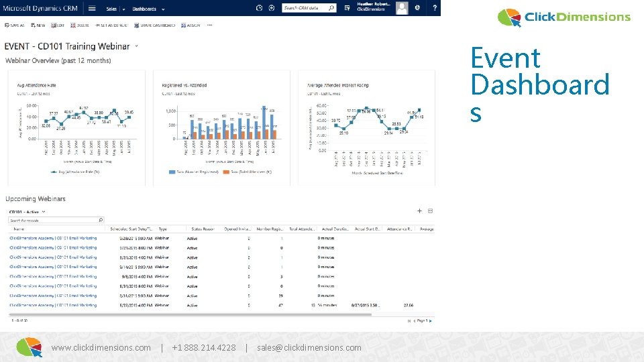Click the search magnifier in CRM search box
The image size is (644, 362).
click(331, 8)
